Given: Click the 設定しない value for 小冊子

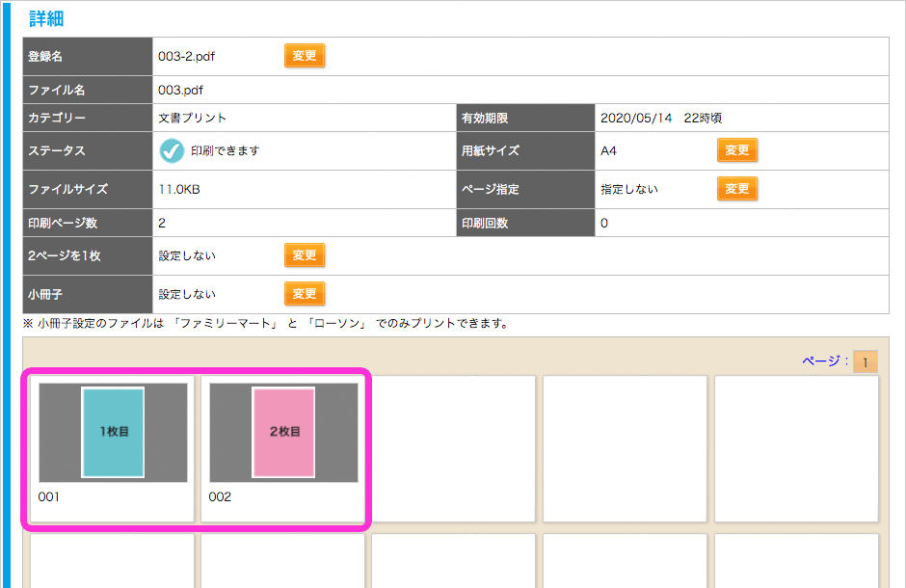Looking at the screenshot, I should 187,295.
